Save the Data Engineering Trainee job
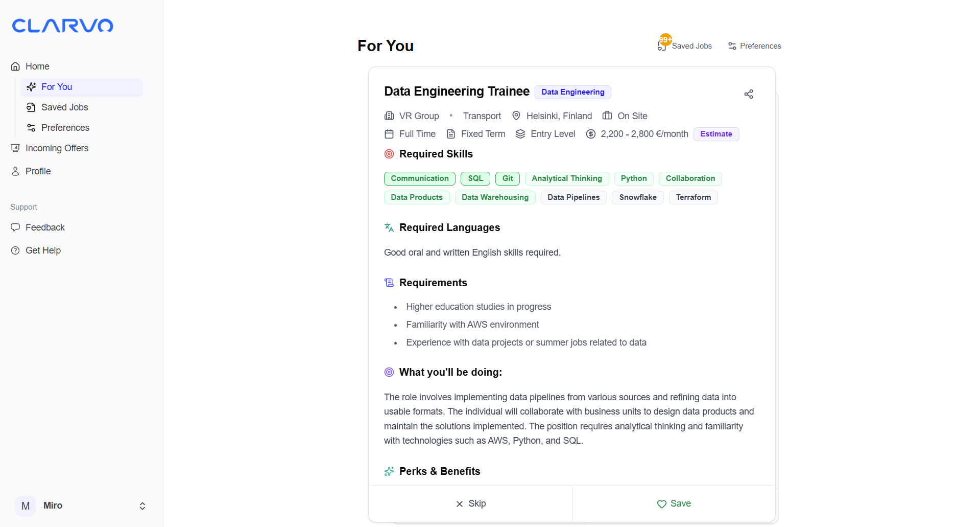980x527 pixels. tap(673, 503)
